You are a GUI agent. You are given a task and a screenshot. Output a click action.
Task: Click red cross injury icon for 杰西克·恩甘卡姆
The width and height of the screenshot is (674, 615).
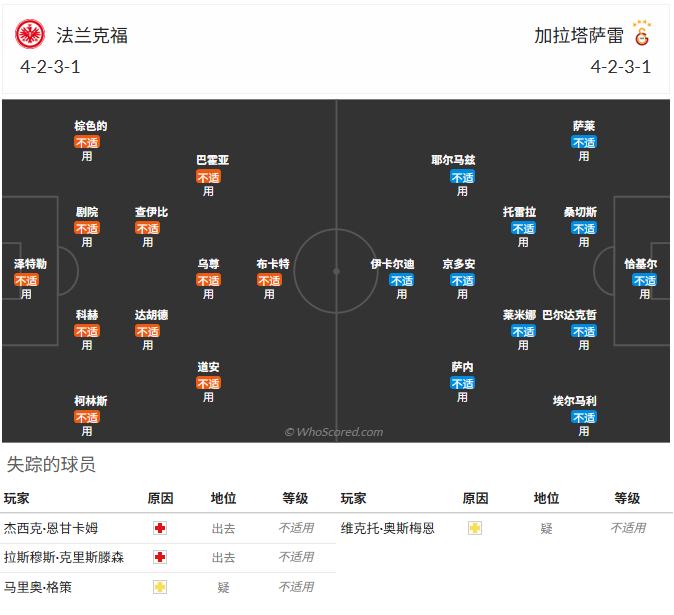[160, 528]
